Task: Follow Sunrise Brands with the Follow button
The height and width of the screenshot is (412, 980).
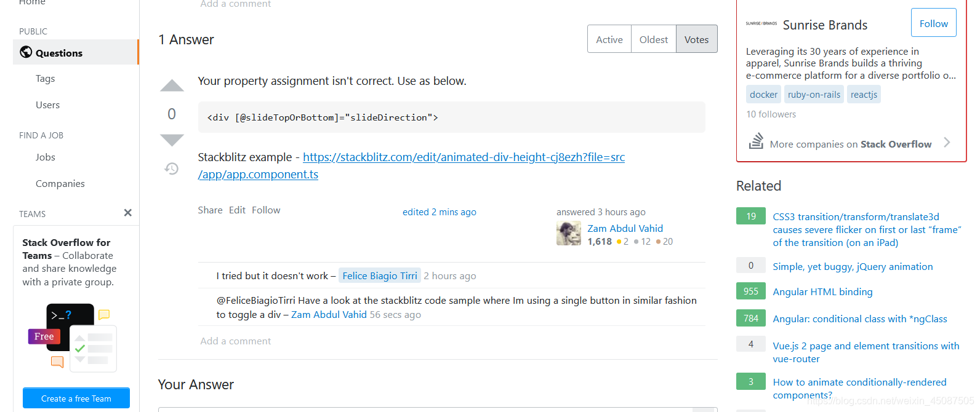Action: [x=934, y=23]
